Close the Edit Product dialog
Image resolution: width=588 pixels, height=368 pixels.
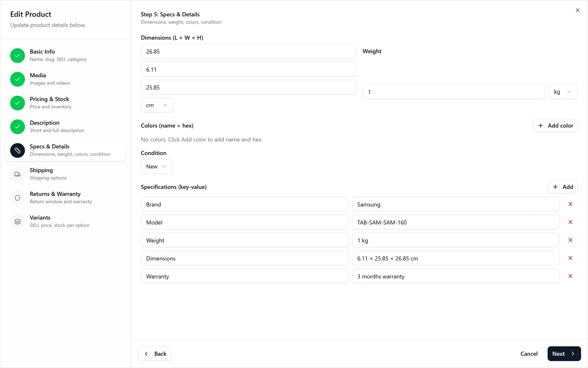pyautogui.click(x=578, y=10)
